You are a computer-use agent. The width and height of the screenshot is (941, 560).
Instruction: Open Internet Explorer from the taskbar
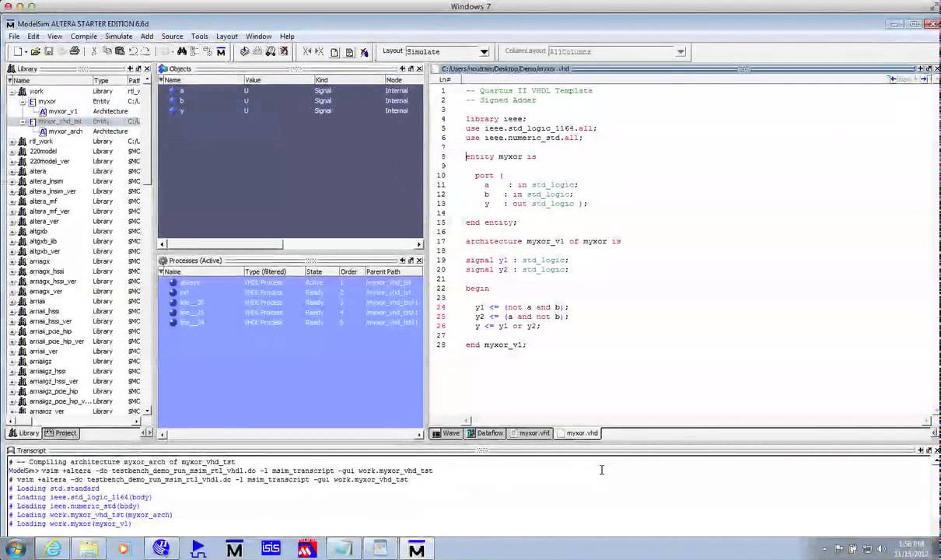point(53,549)
